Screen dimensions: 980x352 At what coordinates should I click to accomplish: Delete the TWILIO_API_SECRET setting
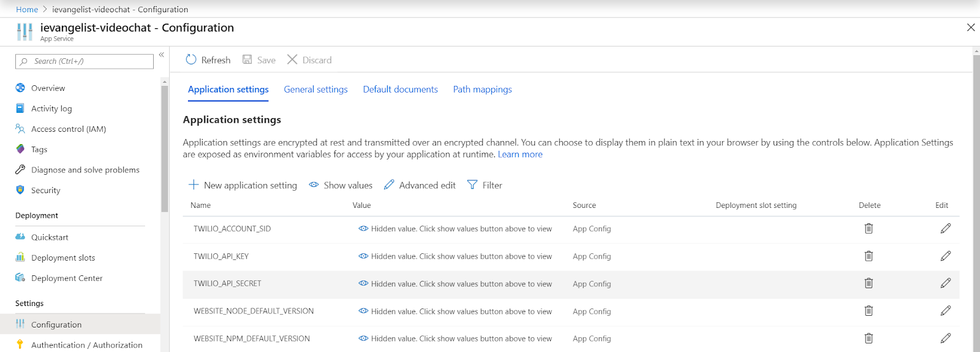869,283
